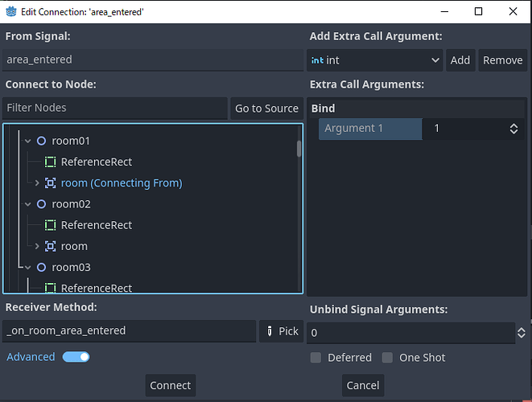The width and height of the screenshot is (532, 402).
Task: Close the Edit Connection dialog
Action: click(513, 11)
